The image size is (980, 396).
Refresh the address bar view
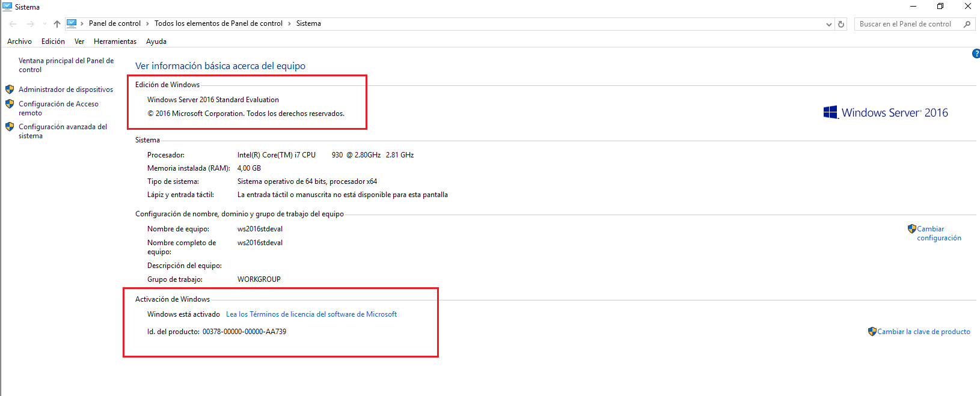click(841, 24)
